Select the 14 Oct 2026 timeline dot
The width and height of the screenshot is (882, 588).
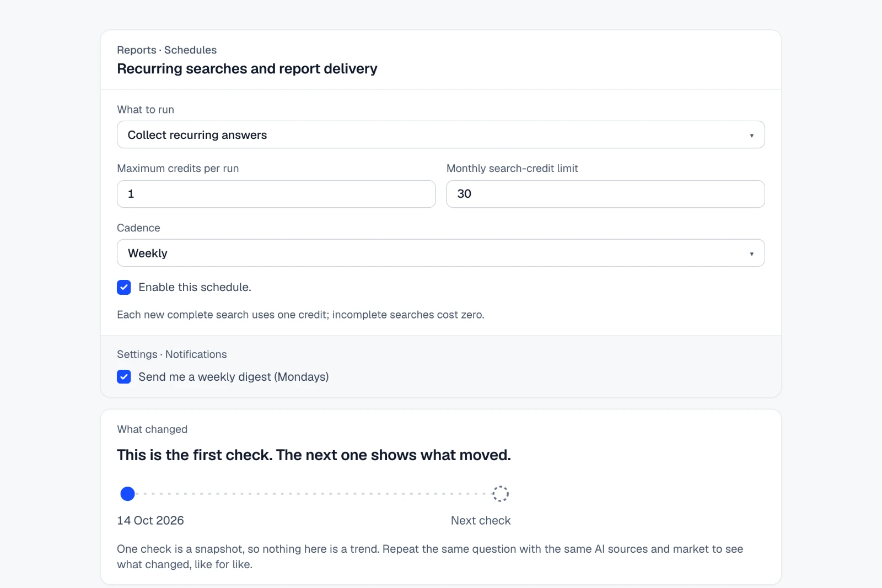click(127, 494)
